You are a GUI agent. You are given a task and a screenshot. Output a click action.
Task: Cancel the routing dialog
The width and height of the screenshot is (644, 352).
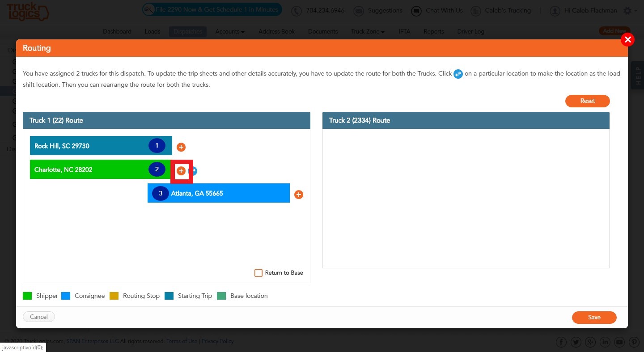[x=39, y=317]
